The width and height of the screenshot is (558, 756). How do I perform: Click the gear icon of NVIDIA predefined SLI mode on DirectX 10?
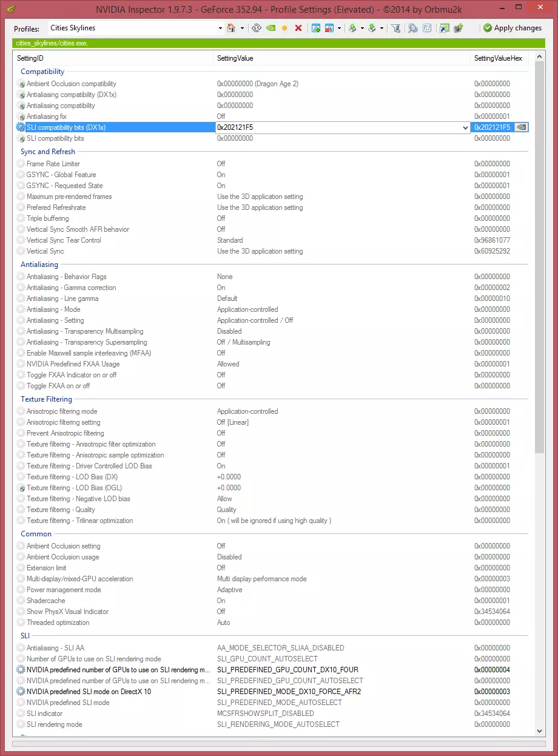[21, 692]
